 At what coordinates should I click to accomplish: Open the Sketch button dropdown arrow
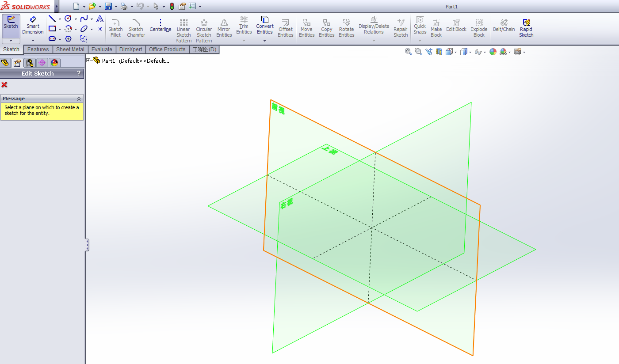(x=11, y=41)
